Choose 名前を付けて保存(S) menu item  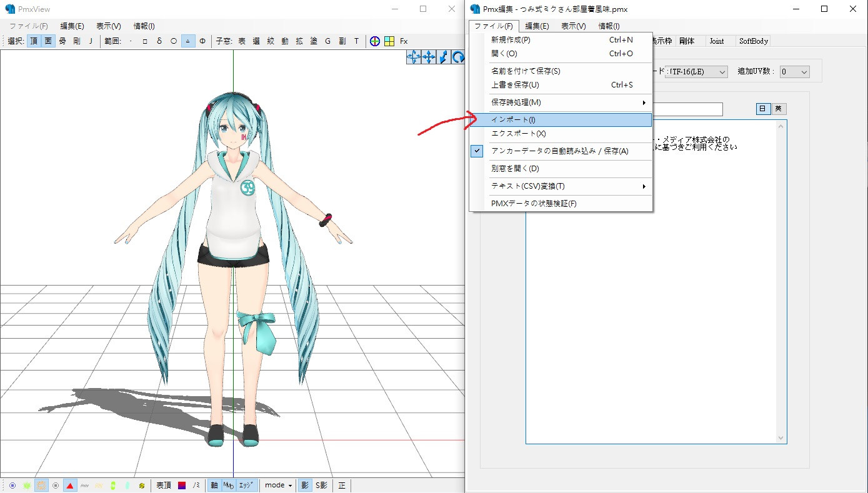(561, 71)
